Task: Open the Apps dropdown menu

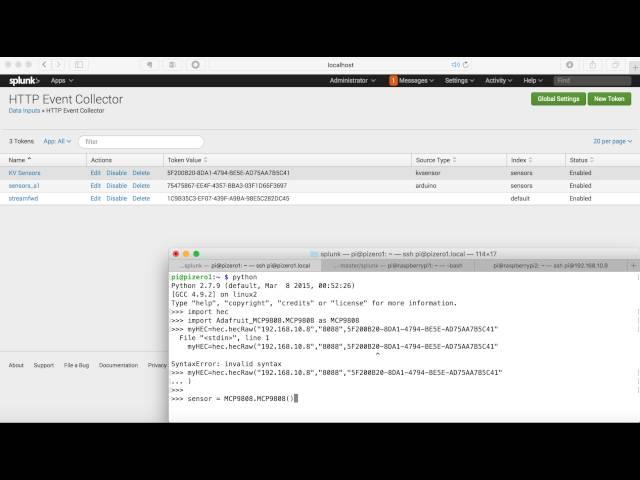Action: click(62, 80)
